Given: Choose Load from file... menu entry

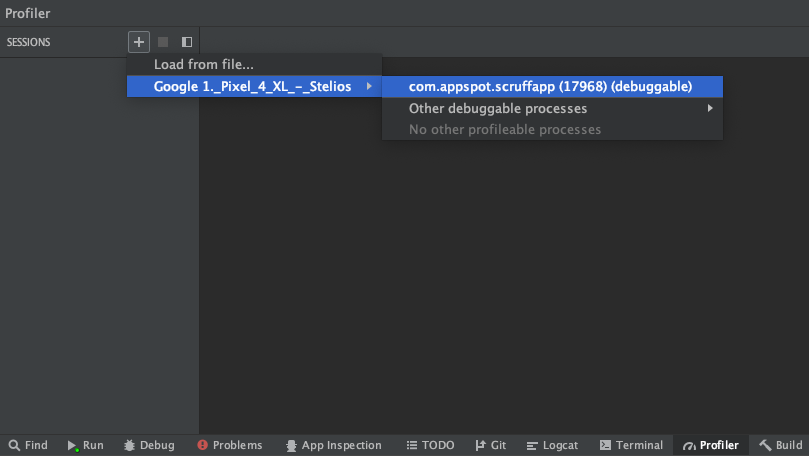Looking at the screenshot, I should (254, 64).
